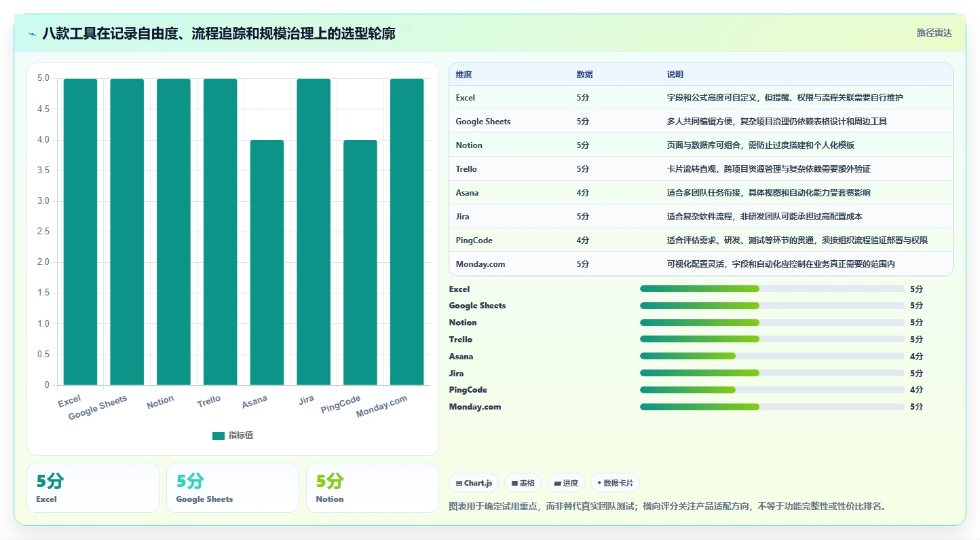The height and width of the screenshot is (540, 980).
Task: Click the lightning icon beside the title
Action: (32, 34)
